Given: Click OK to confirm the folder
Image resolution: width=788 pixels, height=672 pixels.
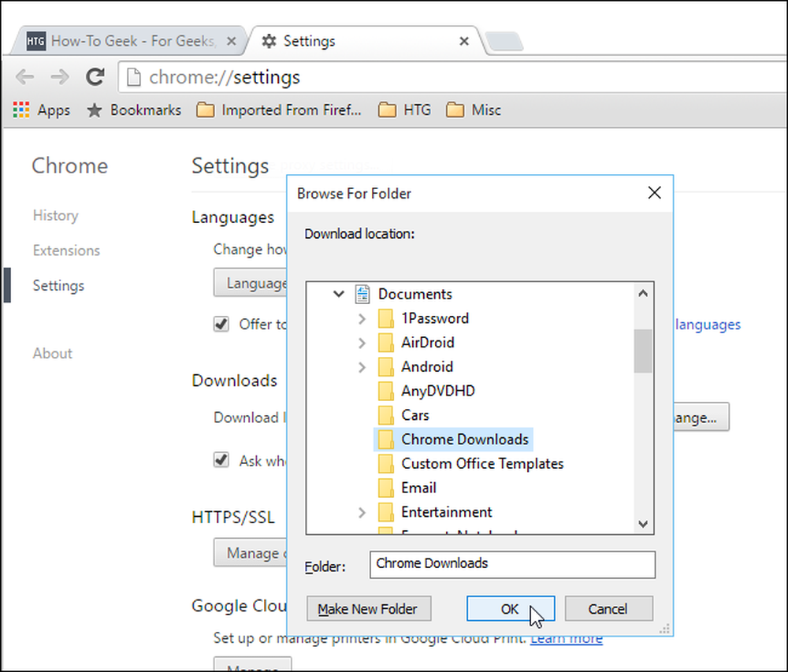Looking at the screenshot, I should coord(511,609).
